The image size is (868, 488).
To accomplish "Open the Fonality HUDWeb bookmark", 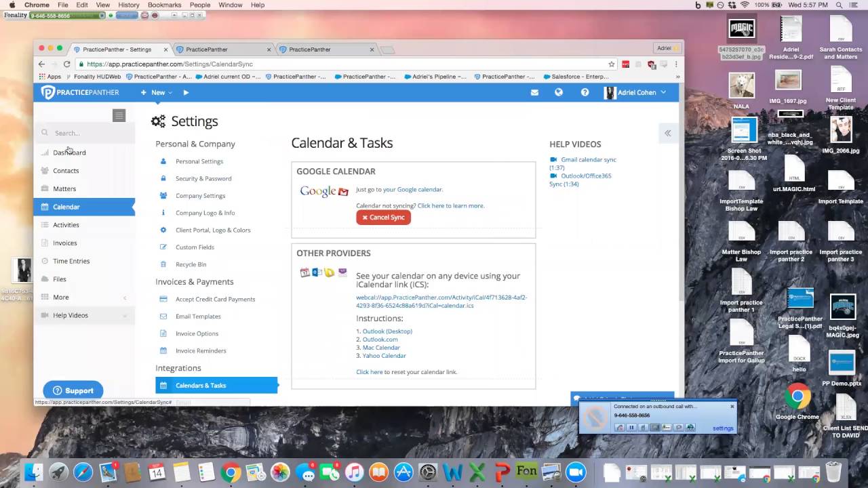I will click(x=93, y=77).
